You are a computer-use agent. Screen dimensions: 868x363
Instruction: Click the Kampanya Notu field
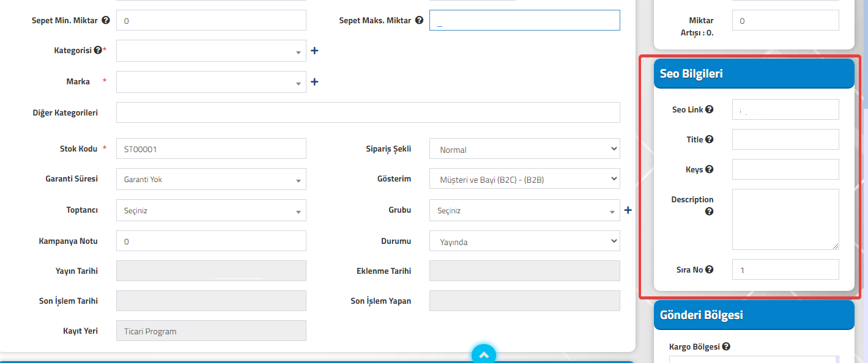pyautogui.click(x=211, y=241)
